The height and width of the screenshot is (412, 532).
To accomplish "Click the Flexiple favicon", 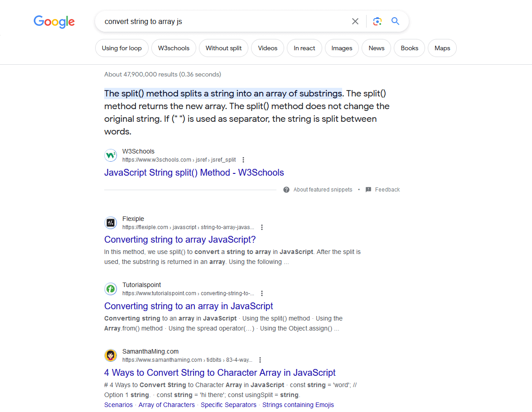I will click(x=111, y=223).
